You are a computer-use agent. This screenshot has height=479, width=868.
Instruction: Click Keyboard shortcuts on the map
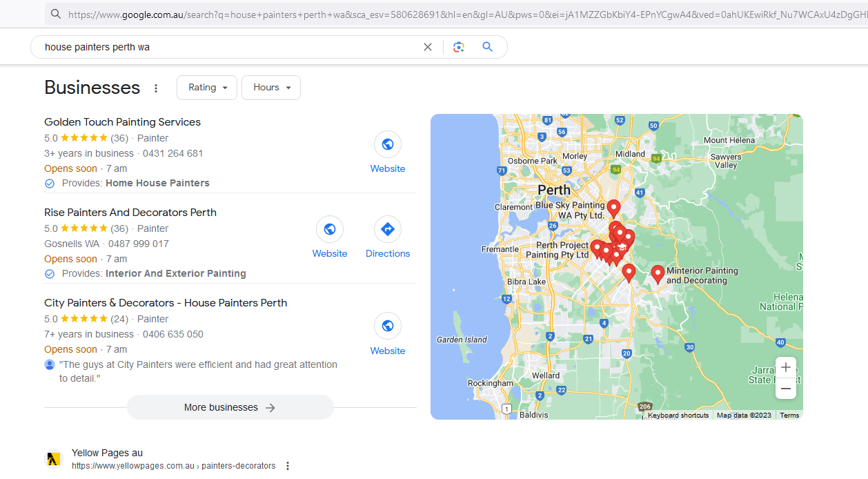[x=678, y=416]
